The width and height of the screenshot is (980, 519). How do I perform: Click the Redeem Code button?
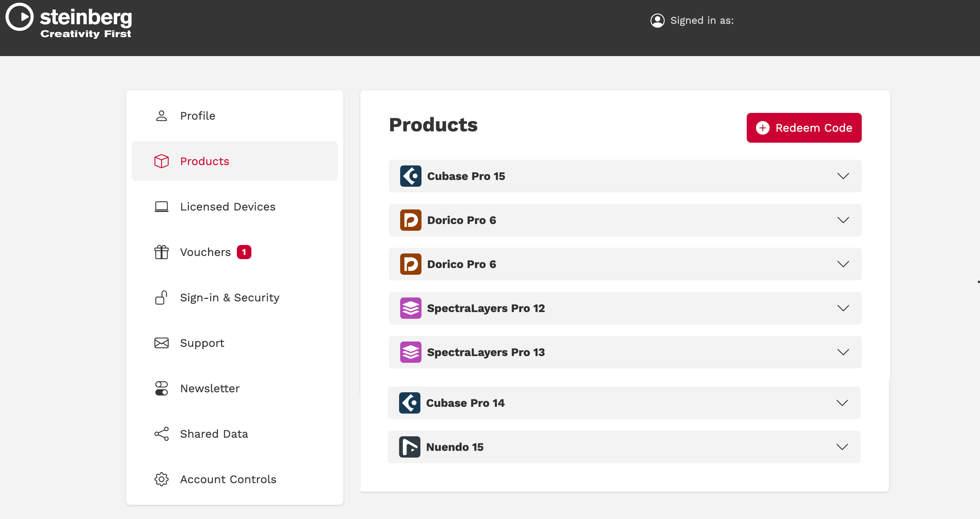[804, 128]
